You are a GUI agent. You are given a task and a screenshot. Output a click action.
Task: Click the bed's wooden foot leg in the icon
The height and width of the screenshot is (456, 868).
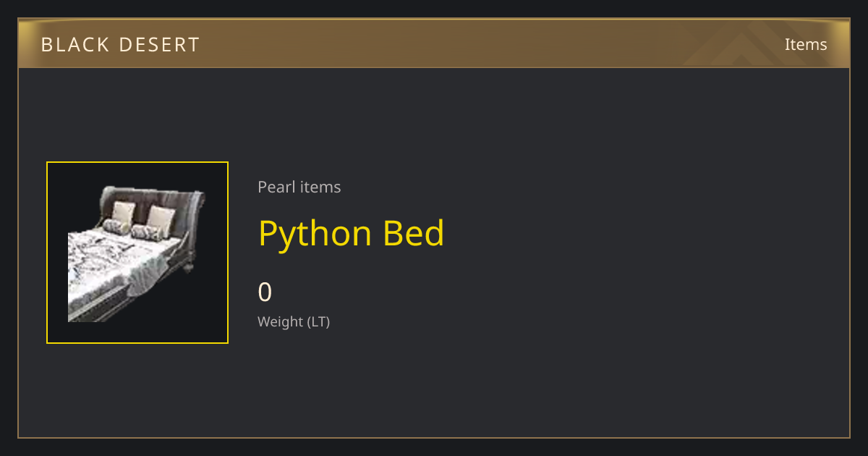[x=188, y=266]
